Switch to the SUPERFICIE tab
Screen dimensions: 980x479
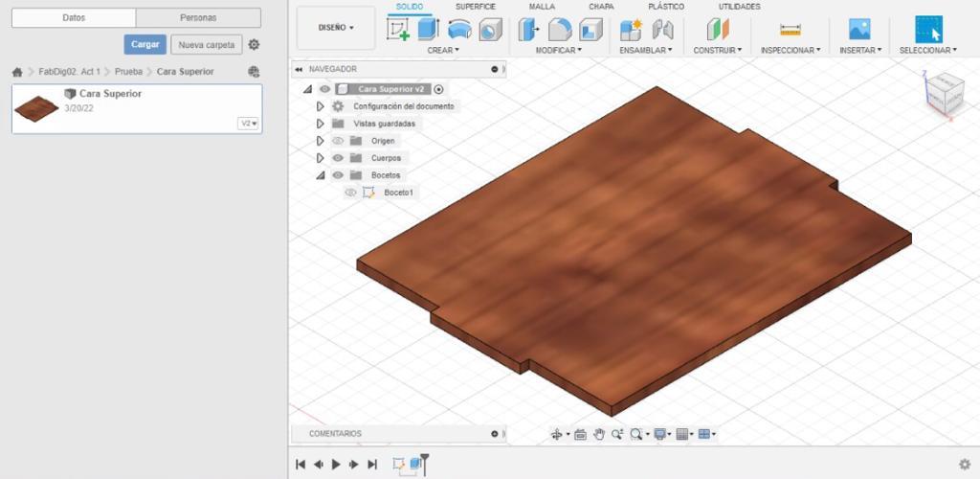[475, 7]
